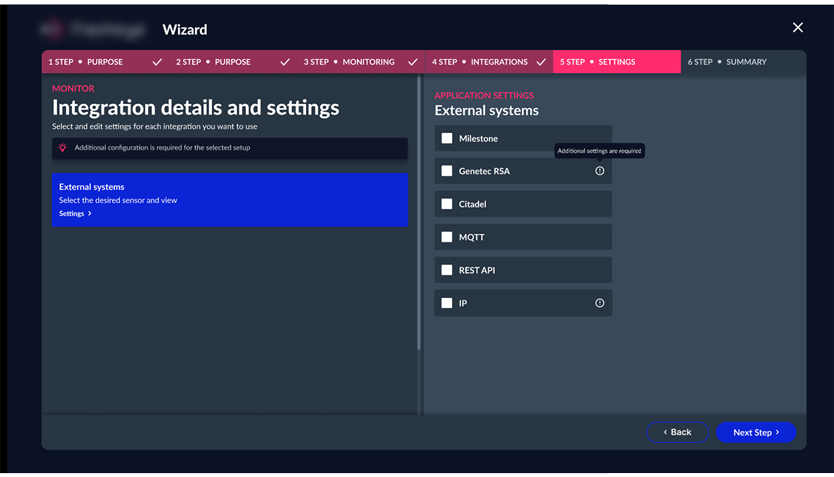This screenshot has height=477, width=834.
Task: Enable the Milestone checkbox
Action: click(447, 138)
